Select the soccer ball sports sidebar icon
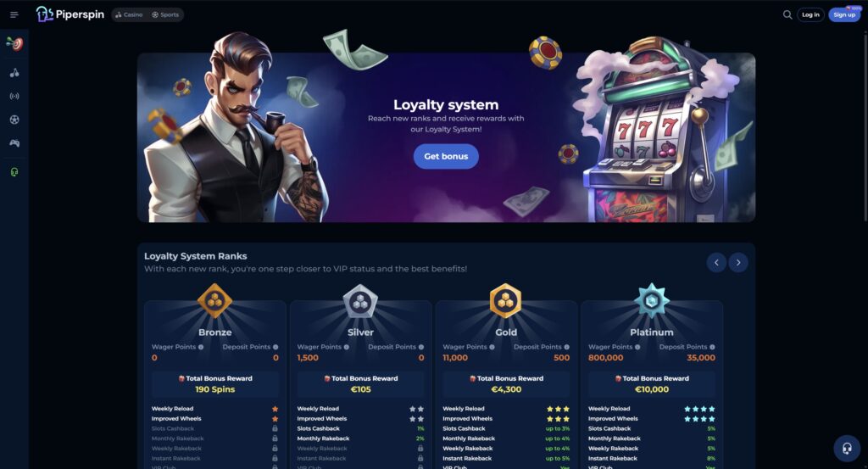Viewport: 868px width, 469px height. pyautogui.click(x=14, y=120)
